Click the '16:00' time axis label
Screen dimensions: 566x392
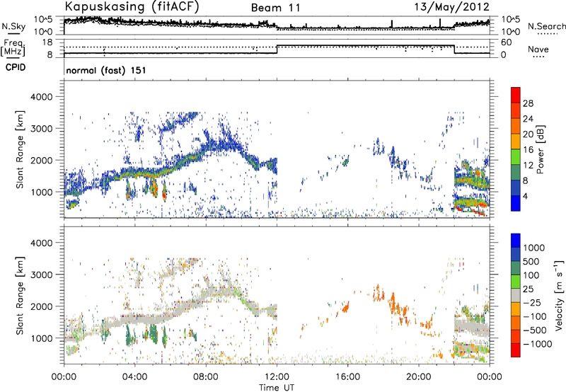[347, 377]
